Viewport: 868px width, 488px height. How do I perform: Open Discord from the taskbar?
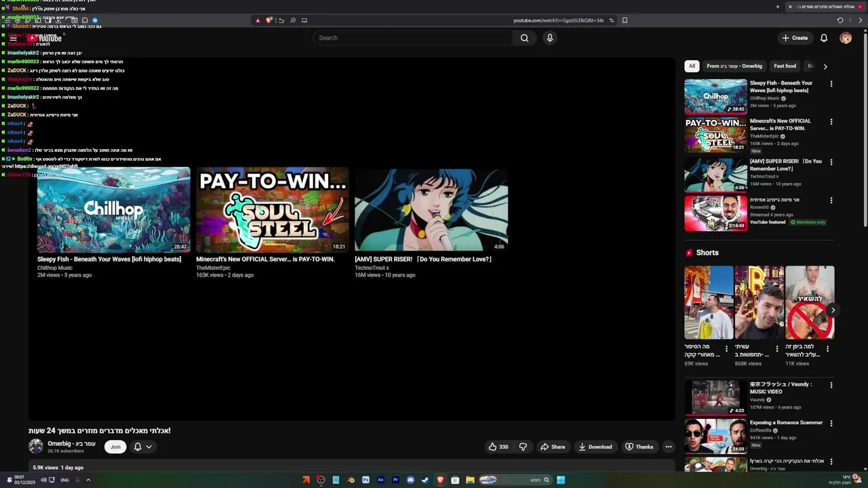tap(410, 480)
